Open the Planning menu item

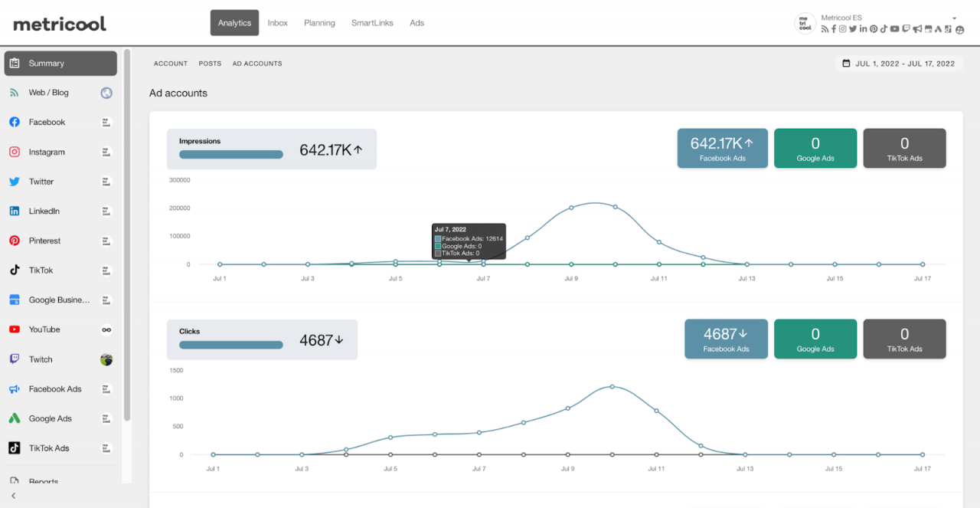point(319,23)
